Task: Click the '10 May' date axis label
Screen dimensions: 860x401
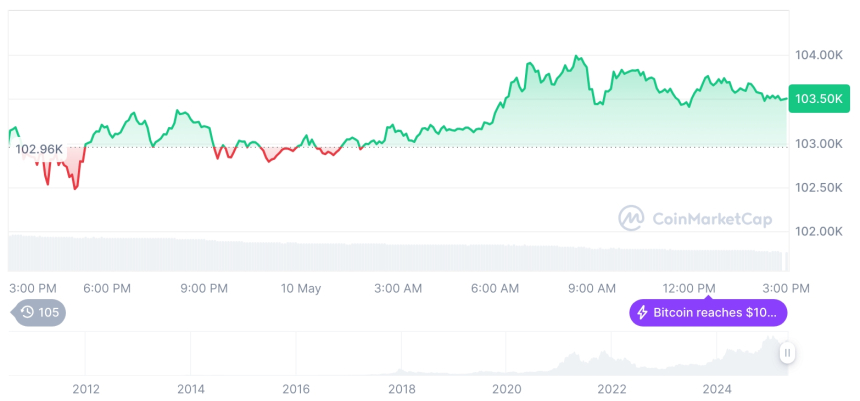Action: pos(301,288)
